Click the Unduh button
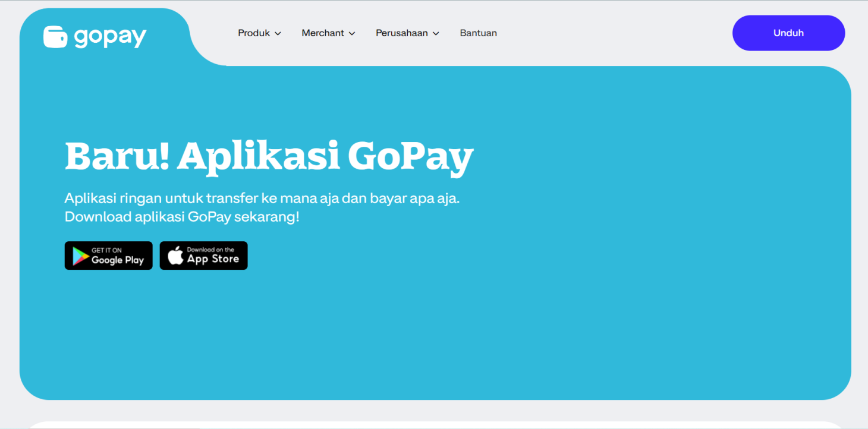 pos(788,33)
